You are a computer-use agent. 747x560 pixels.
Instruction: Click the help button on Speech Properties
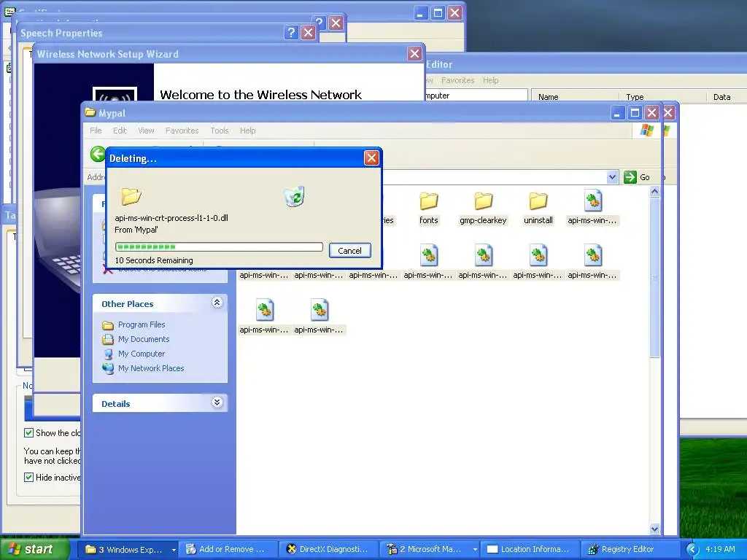290,32
